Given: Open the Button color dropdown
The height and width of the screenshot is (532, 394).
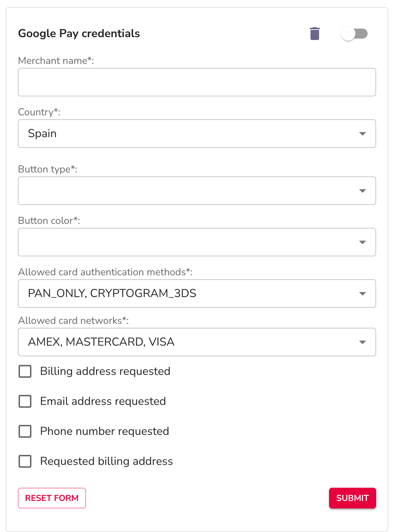Looking at the screenshot, I should point(197,242).
